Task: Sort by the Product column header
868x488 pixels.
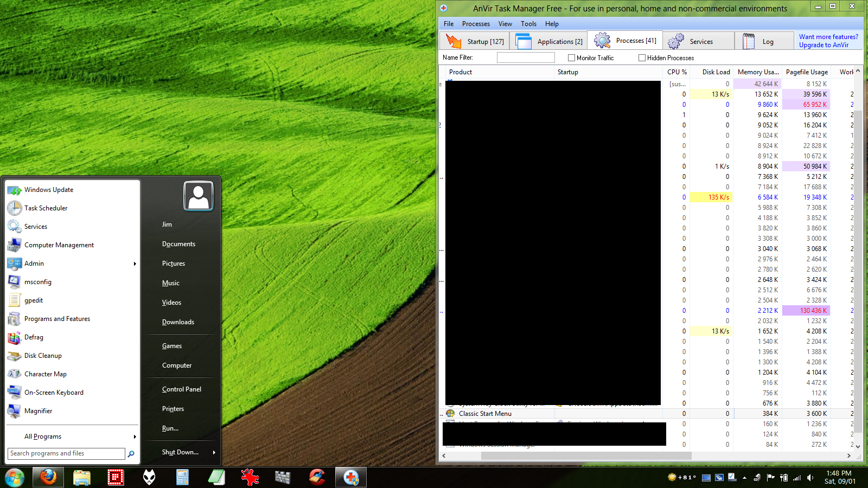Action: [500, 72]
